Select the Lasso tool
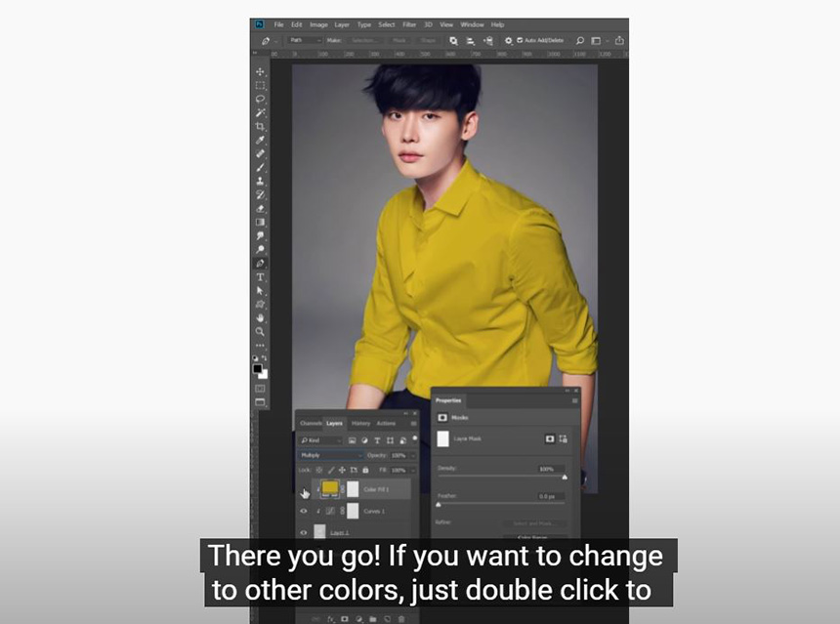840x624 pixels. coord(261,99)
